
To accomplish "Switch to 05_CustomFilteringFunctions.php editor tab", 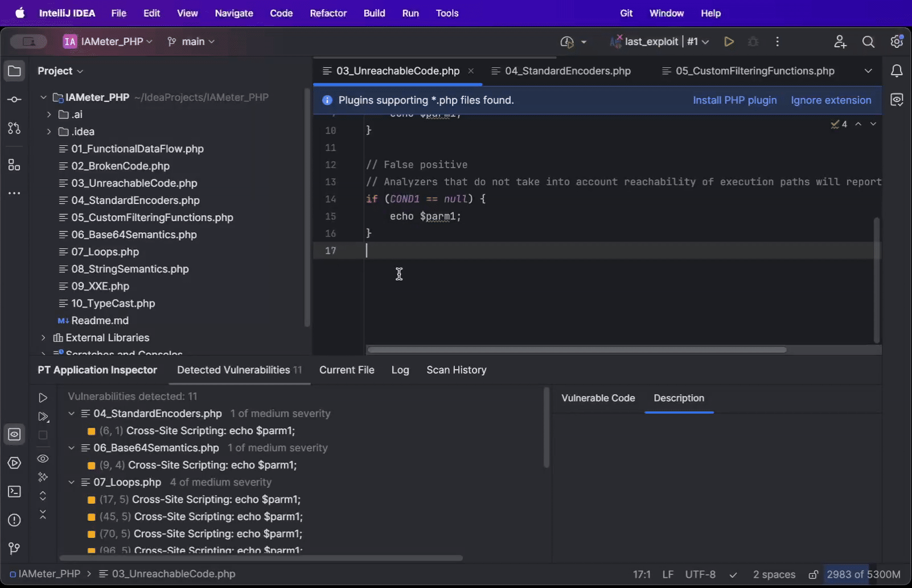I will click(748, 71).
